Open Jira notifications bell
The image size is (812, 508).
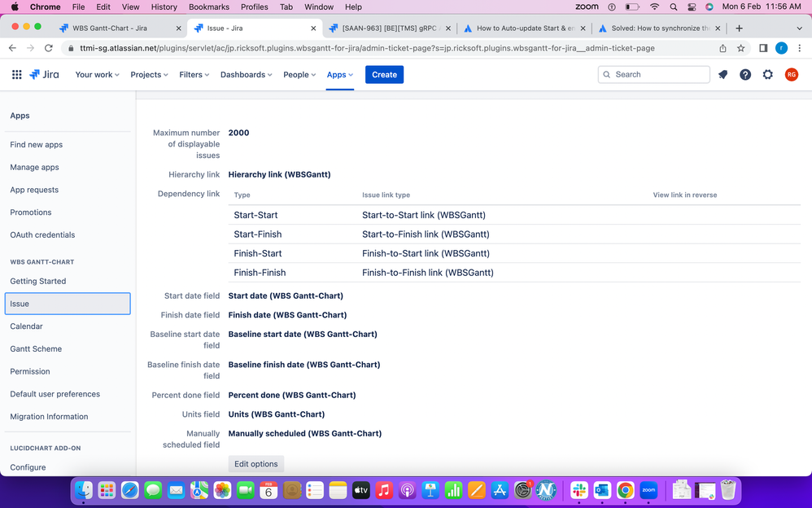pos(723,75)
